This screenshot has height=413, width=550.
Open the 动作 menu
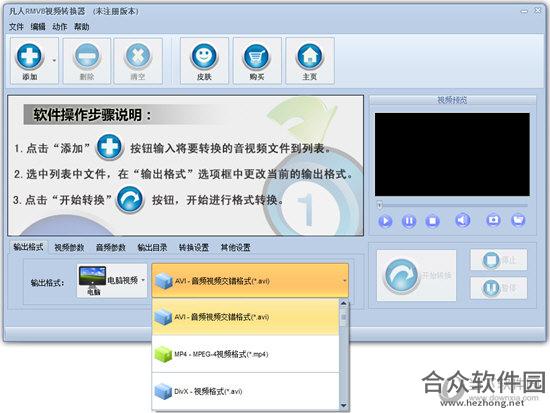click(x=60, y=27)
